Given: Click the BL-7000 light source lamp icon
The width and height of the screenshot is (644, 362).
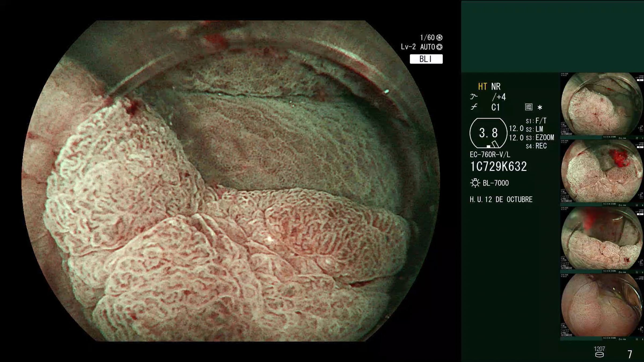Looking at the screenshot, I should 475,183.
